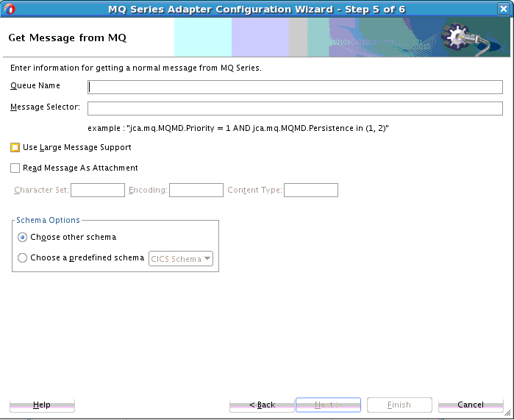Click the Encoding input box
514x420 pixels.
196,191
